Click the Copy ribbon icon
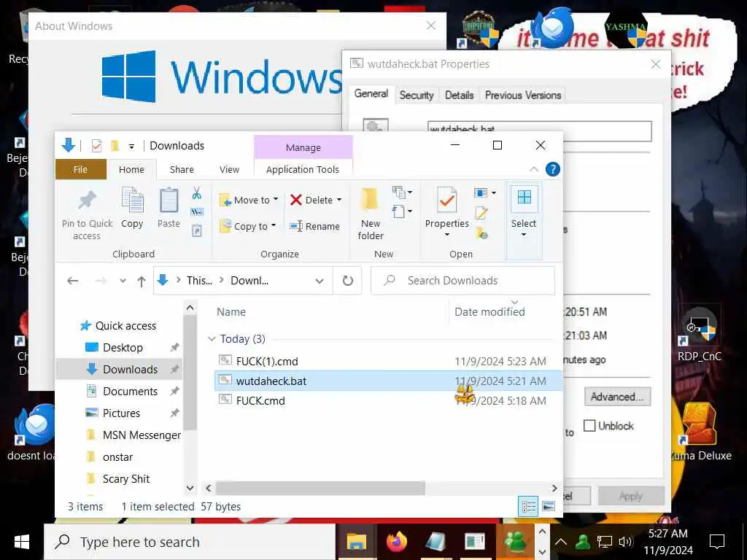The width and height of the screenshot is (747, 560). click(132, 200)
